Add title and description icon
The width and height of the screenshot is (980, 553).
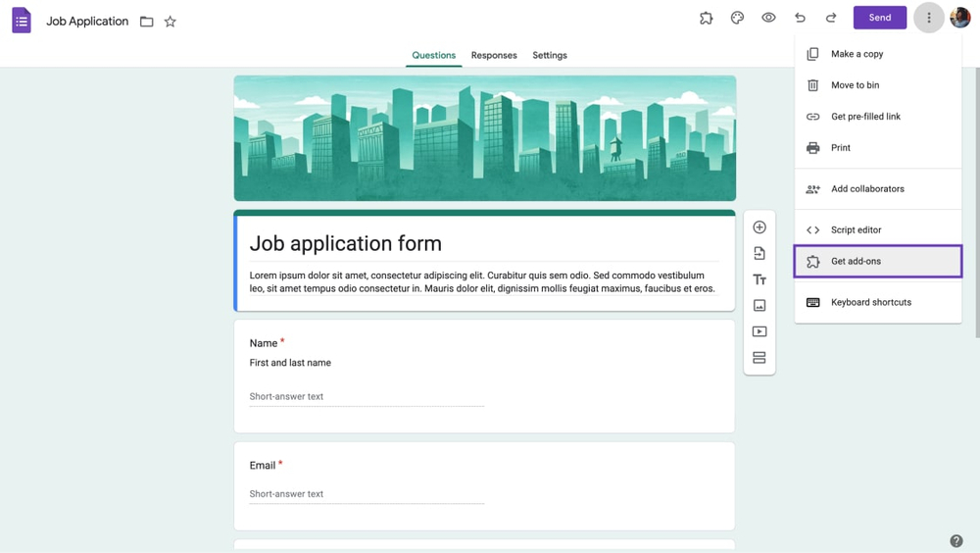click(x=759, y=279)
